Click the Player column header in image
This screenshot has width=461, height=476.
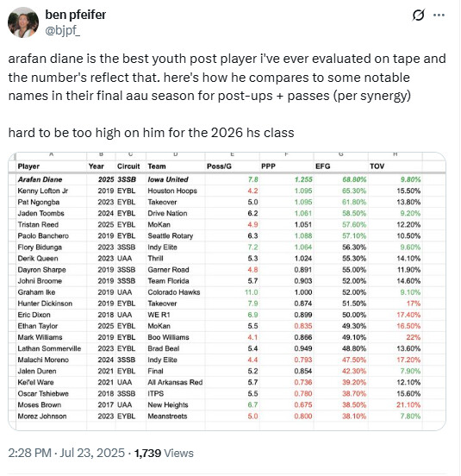[x=28, y=166]
